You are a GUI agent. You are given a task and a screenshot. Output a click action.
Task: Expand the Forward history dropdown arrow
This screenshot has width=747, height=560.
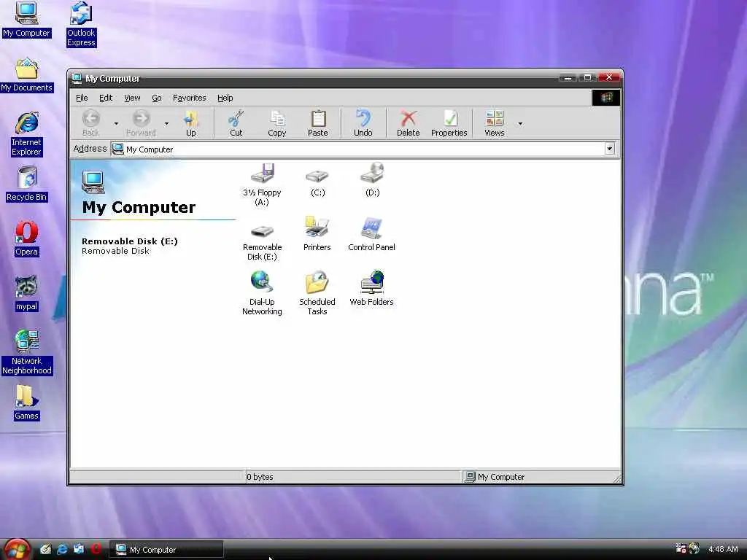click(167, 124)
